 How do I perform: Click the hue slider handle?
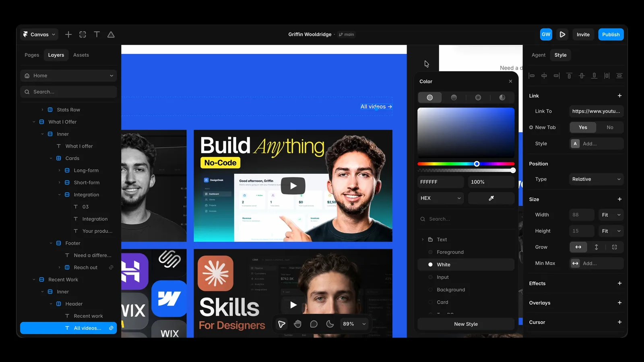point(477,164)
